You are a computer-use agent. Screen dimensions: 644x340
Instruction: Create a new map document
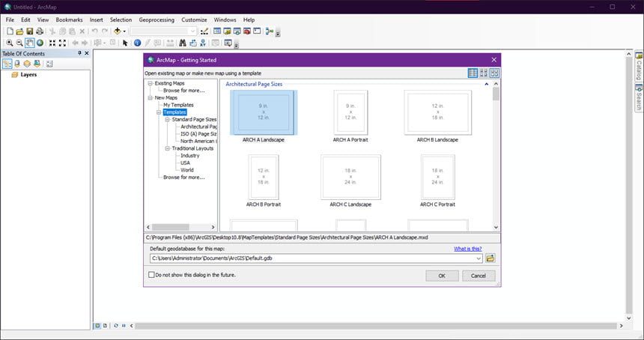click(10, 31)
